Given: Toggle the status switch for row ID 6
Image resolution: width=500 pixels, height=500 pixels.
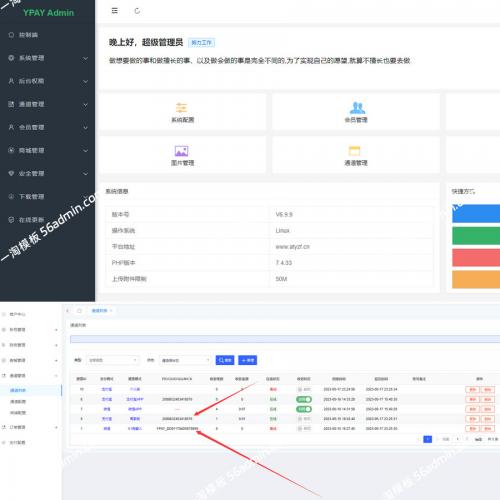Looking at the screenshot, I should (304, 419).
